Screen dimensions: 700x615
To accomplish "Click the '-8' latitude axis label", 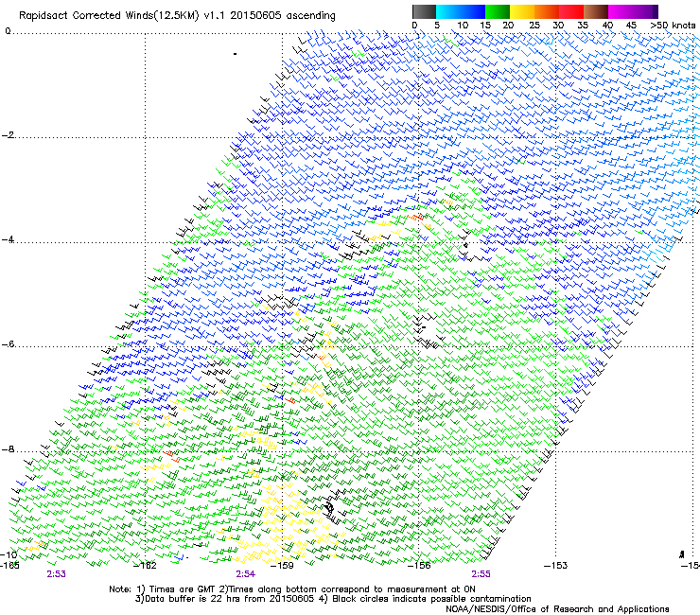I will tap(8, 449).
